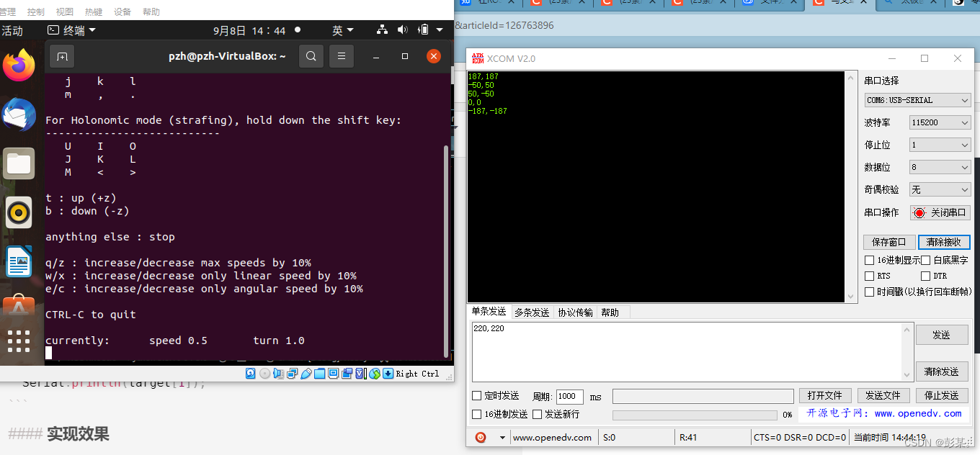The width and height of the screenshot is (980, 455).
Task: Open the parity 无 dropdown
Action: (940, 189)
